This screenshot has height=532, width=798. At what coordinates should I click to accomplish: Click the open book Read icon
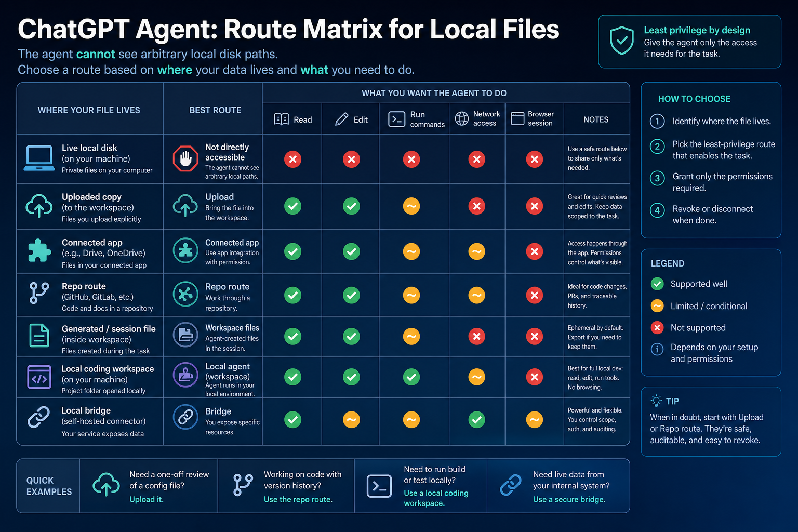click(281, 119)
